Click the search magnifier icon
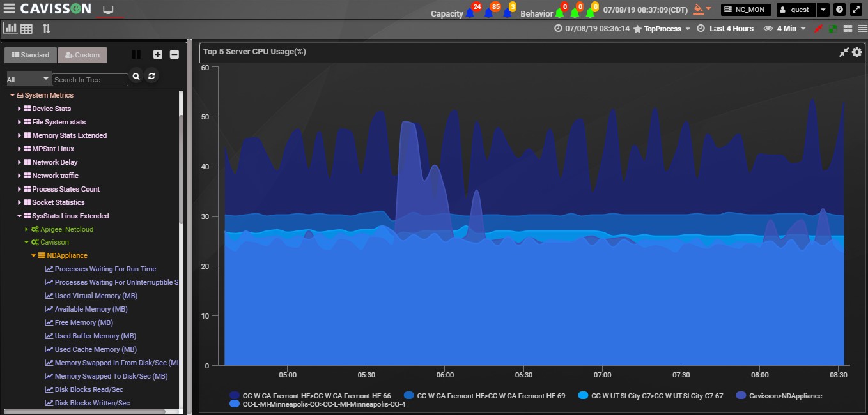This screenshot has width=868, height=415. [x=136, y=76]
